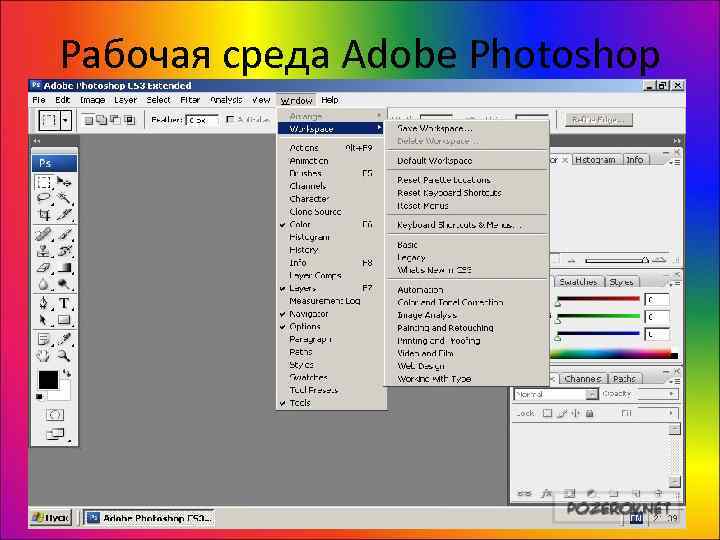Switch to the Paths tab
Image resolution: width=720 pixels, height=540 pixels.
[x=624, y=379]
